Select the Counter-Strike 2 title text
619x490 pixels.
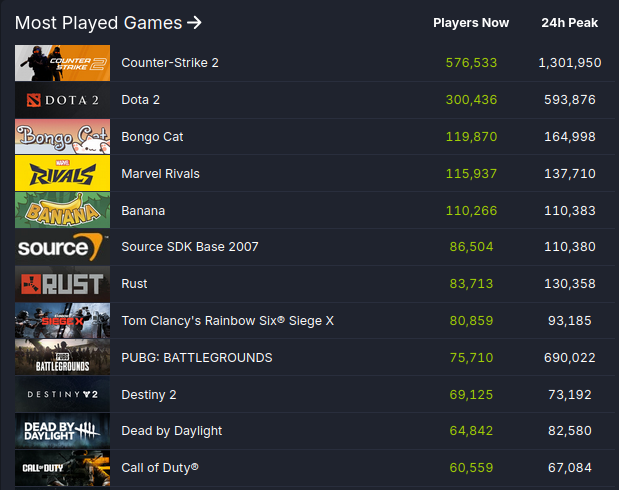170,63
